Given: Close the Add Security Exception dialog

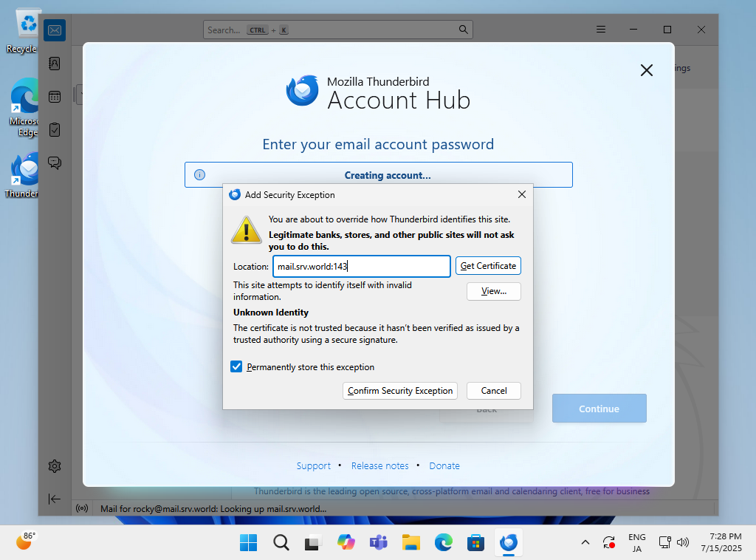Looking at the screenshot, I should (x=522, y=194).
